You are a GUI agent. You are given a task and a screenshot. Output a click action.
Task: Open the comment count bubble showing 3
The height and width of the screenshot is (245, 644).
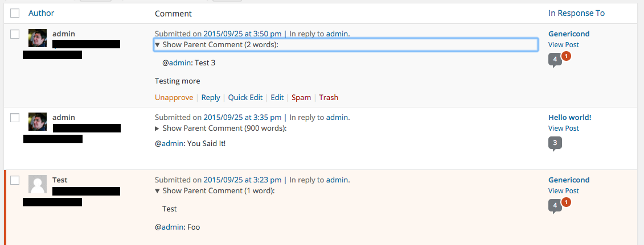[x=555, y=143]
